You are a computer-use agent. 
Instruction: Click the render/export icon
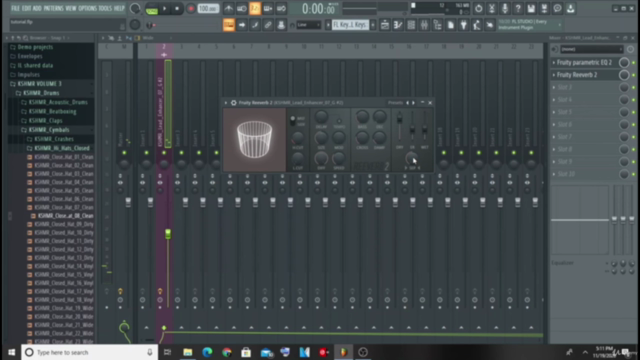544,8
